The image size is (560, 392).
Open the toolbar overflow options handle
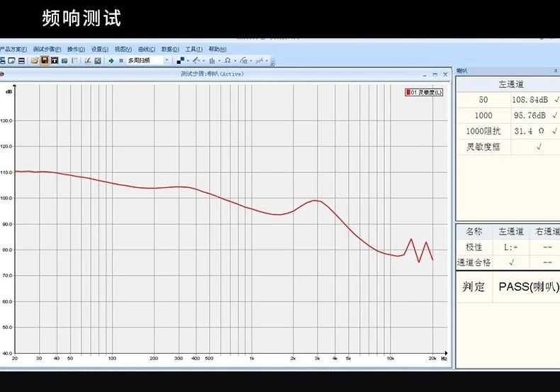(x=272, y=62)
